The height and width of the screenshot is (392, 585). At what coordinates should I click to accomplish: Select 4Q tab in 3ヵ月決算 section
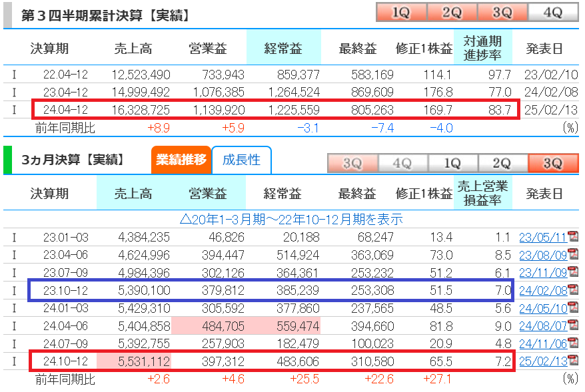(403, 163)
